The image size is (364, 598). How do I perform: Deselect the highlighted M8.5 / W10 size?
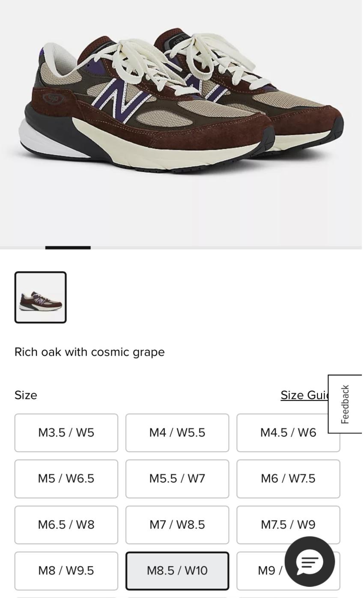click(x=177, y=571)
